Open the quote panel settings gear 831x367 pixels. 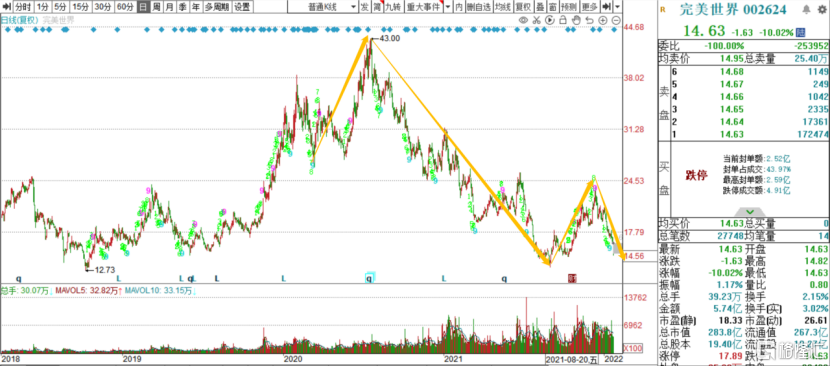(x=822, y=10)
